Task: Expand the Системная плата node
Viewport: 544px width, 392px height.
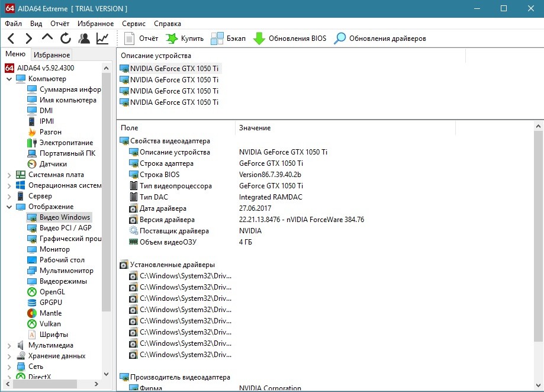Action: [9, 175]
